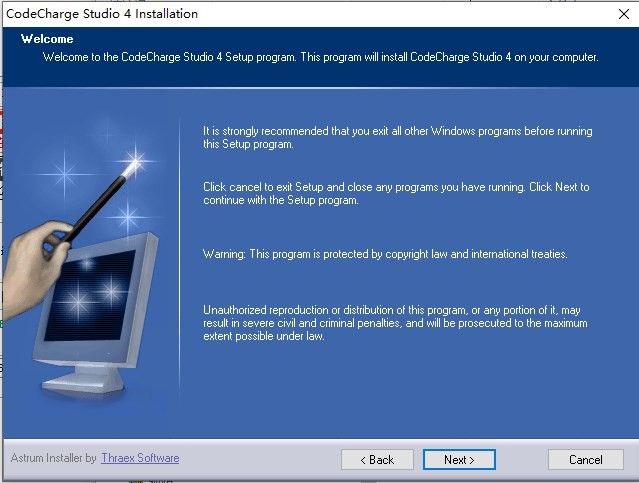Viewport: 639px width, 483px height.
Task: Open the Thraex Software link
Action: 140,458
